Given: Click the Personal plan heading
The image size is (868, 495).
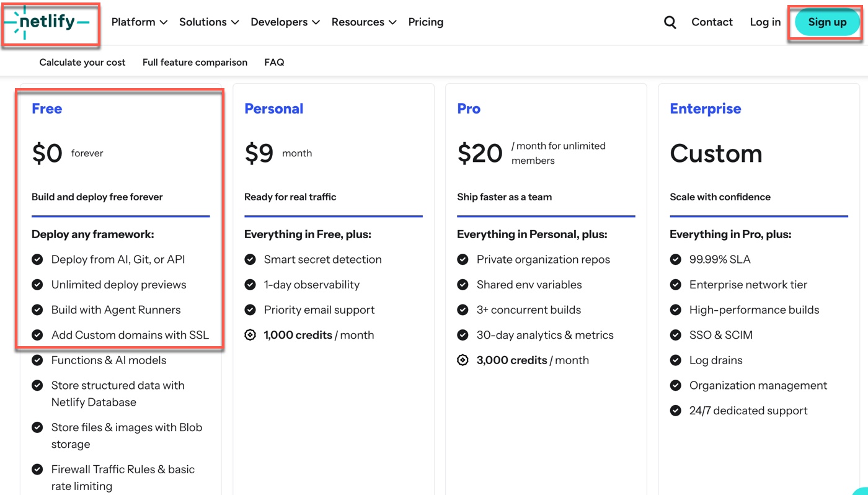Looking at the screenshot, I should click(x=274, y=109).
